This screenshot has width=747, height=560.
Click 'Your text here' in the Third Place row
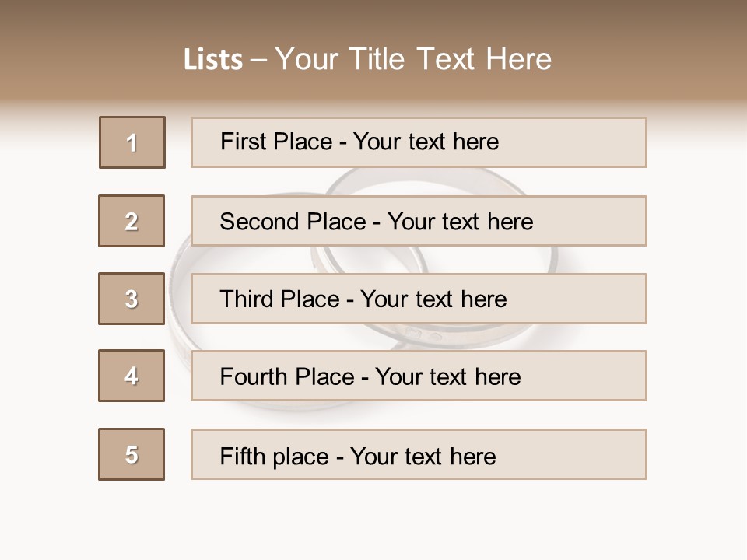pos(433,299)
